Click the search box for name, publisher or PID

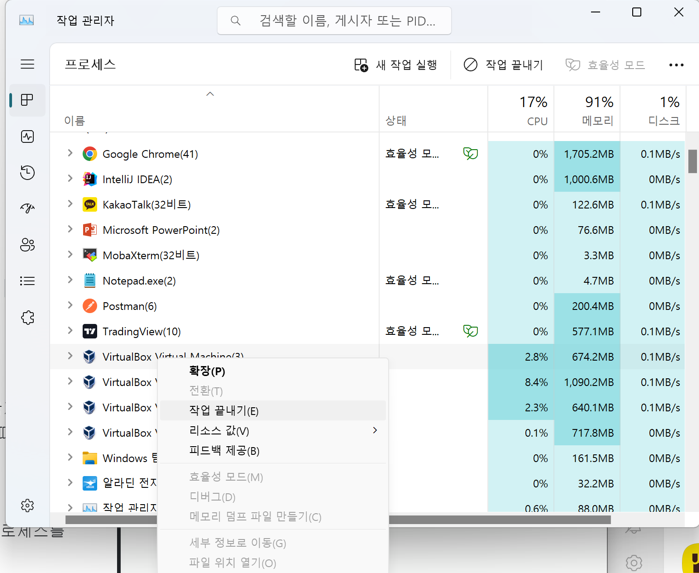click(334, 21)
